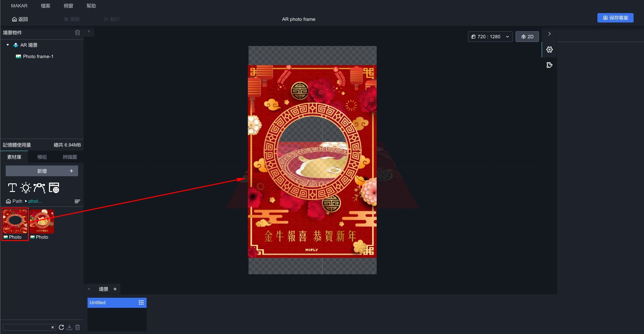Click the trash icon in scene objects header
This screenshot has width=644, height=334.
tap(77, 33)
